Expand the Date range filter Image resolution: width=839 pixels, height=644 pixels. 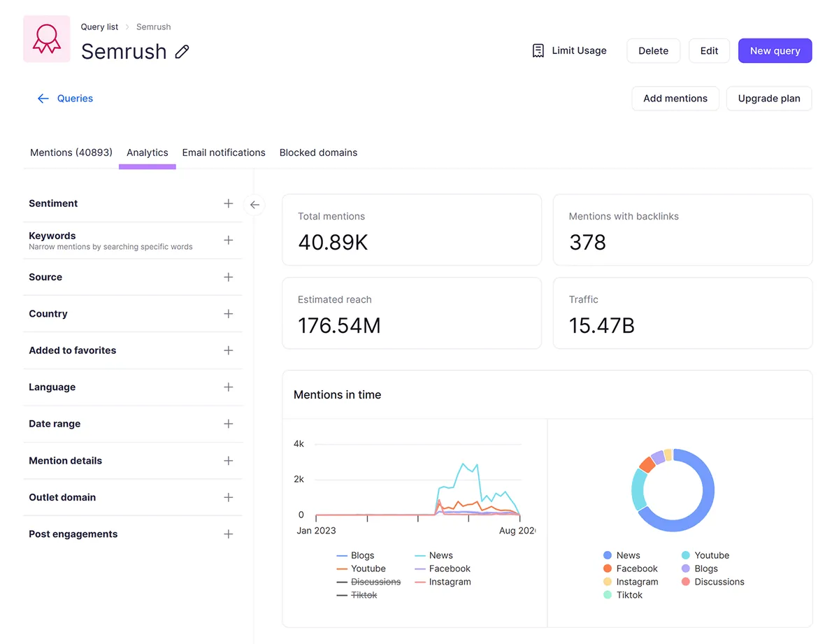click(228, 424)
